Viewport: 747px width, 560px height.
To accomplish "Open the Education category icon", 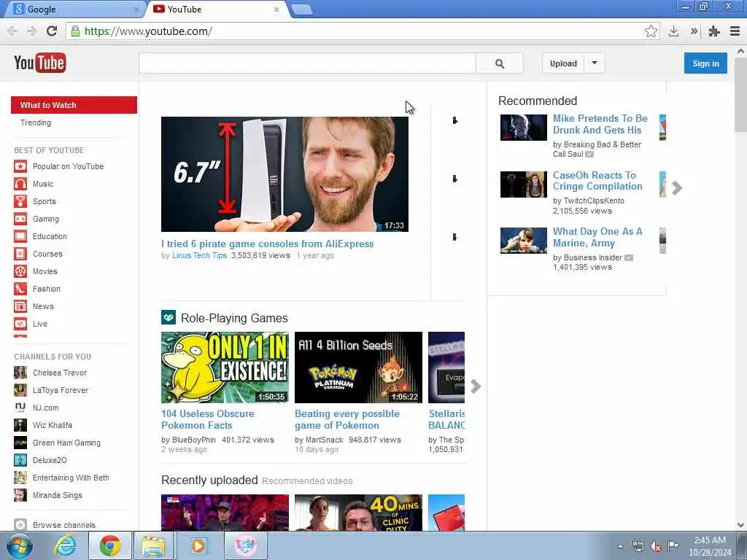I will [20, 236].
